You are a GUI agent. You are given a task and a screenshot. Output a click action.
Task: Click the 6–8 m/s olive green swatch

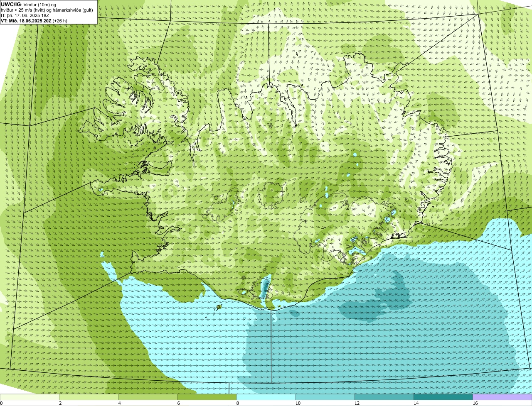coord(207,397)
